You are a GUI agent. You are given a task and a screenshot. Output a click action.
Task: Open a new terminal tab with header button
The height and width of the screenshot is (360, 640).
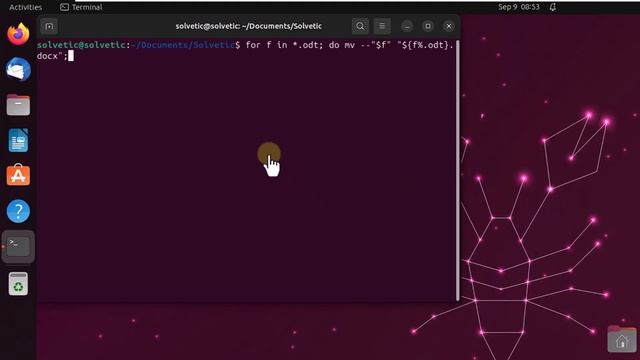(x=49, y=27)
